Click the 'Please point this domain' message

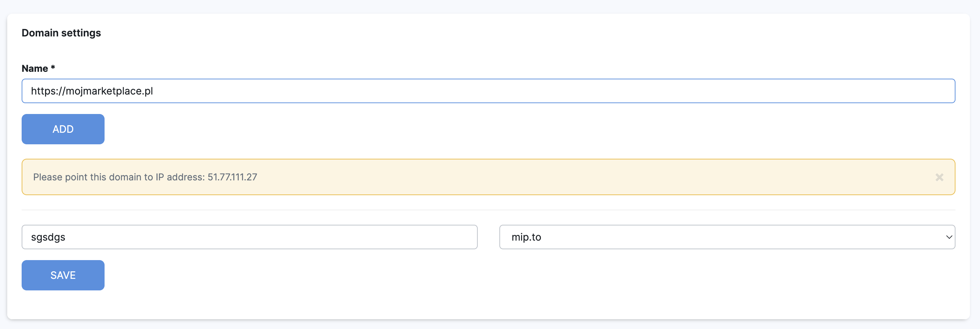point(119,177)
